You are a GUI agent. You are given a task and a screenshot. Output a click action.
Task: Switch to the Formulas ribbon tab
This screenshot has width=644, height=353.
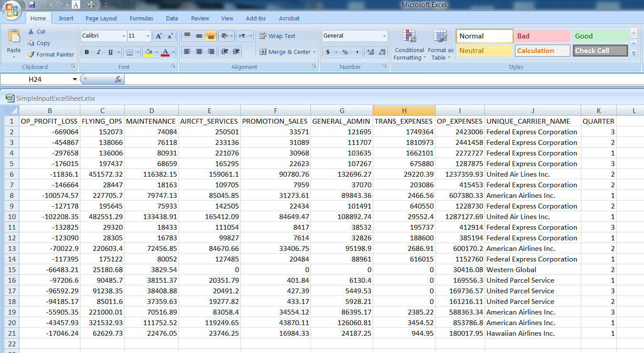pos(141,19)
